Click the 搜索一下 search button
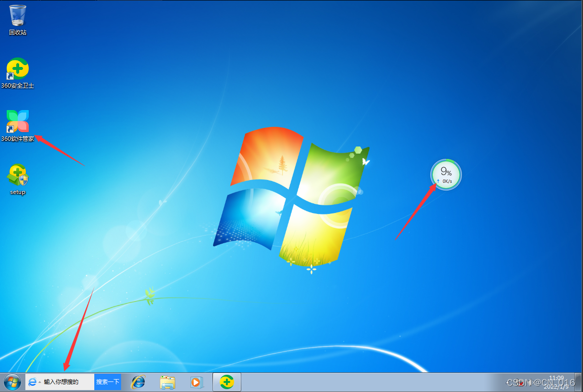Screen dimensions: 583x392 tap(108, 382)
